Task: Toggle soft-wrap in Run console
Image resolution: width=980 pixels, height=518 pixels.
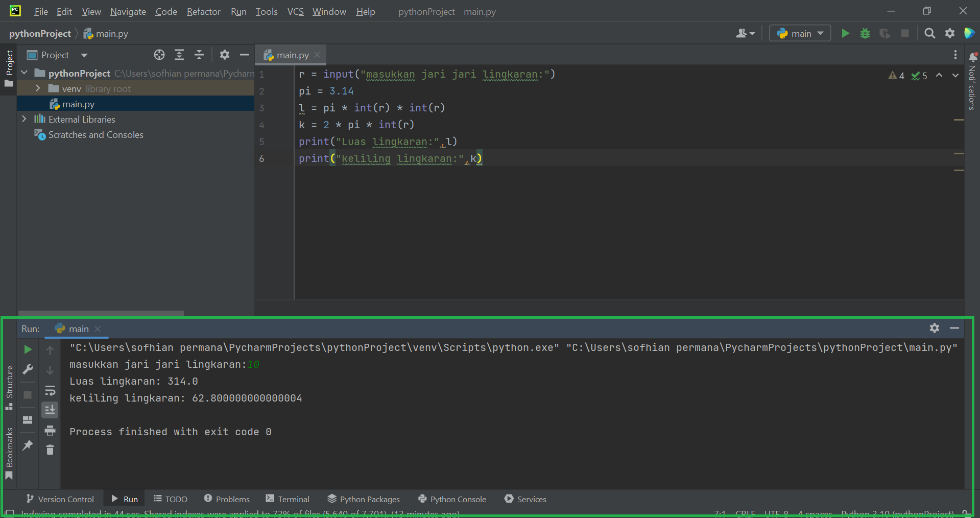Action: 50,391
